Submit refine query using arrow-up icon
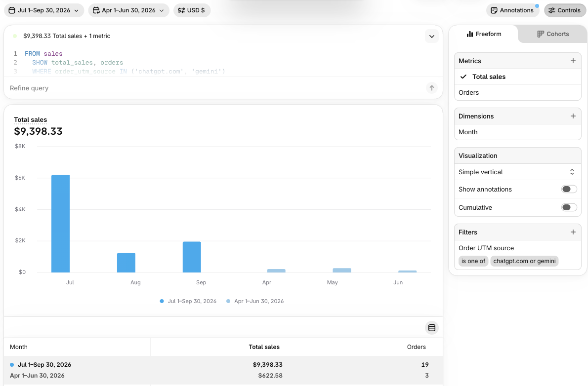 click(432, 88)
